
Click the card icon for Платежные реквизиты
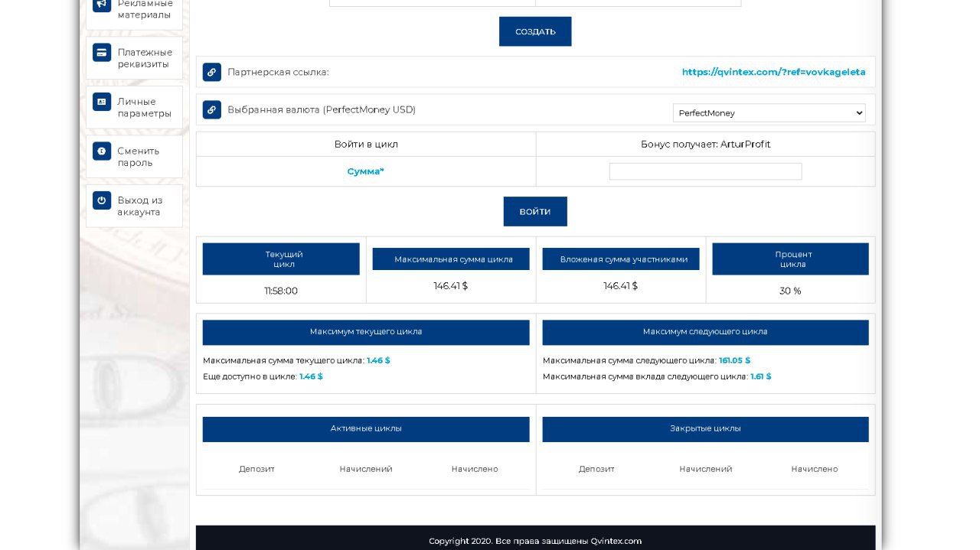(102, 52)
